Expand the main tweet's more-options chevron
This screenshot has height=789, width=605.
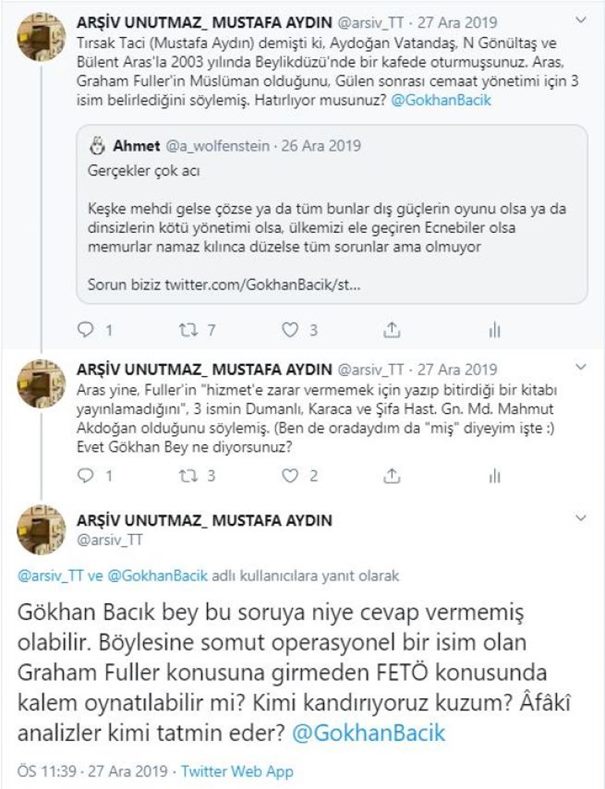click(x=581, y=518)
